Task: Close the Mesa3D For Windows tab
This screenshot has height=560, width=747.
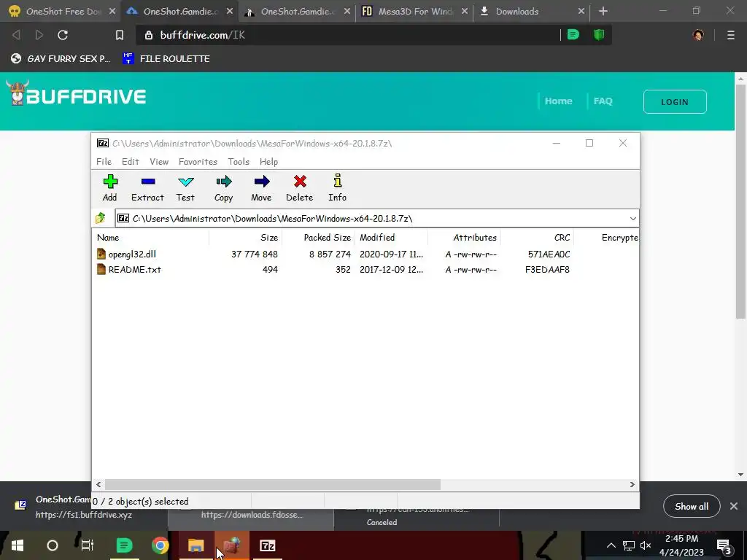Action: tap(465, 11)
